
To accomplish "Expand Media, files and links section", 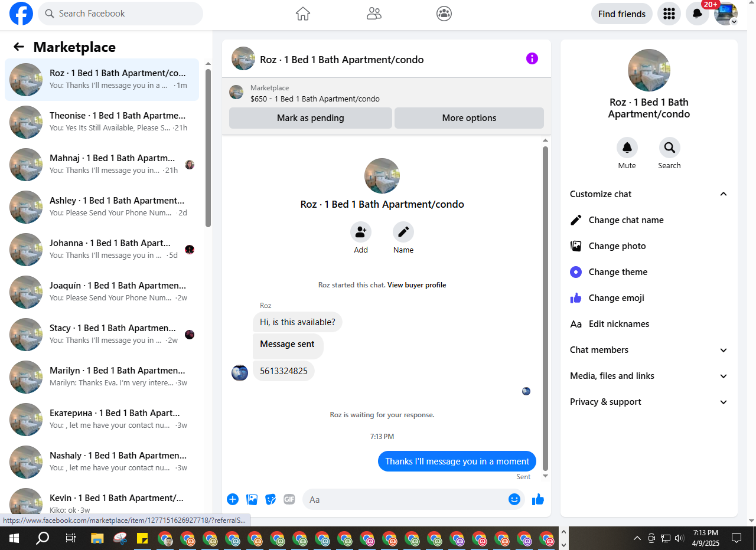I will click(649, 376).
